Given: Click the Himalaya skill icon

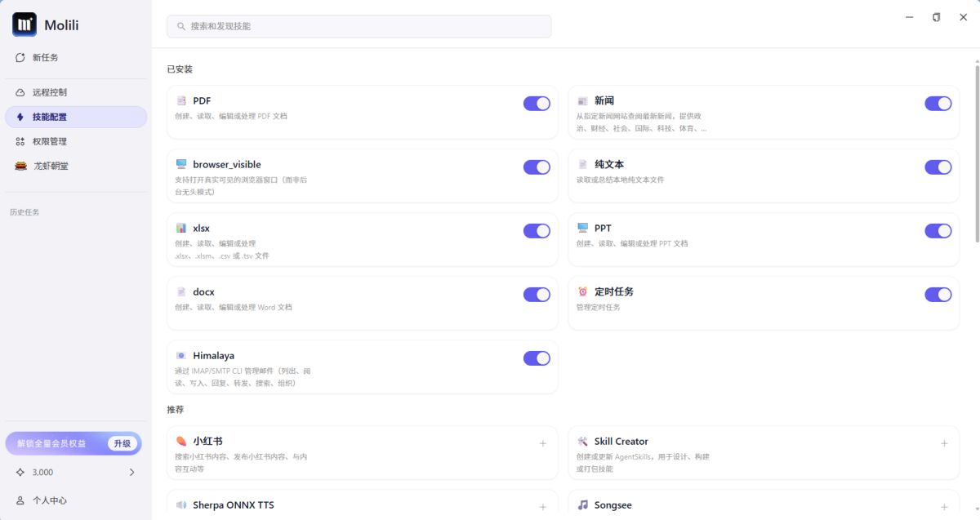Looking at the screenshot, I should 181,356.
